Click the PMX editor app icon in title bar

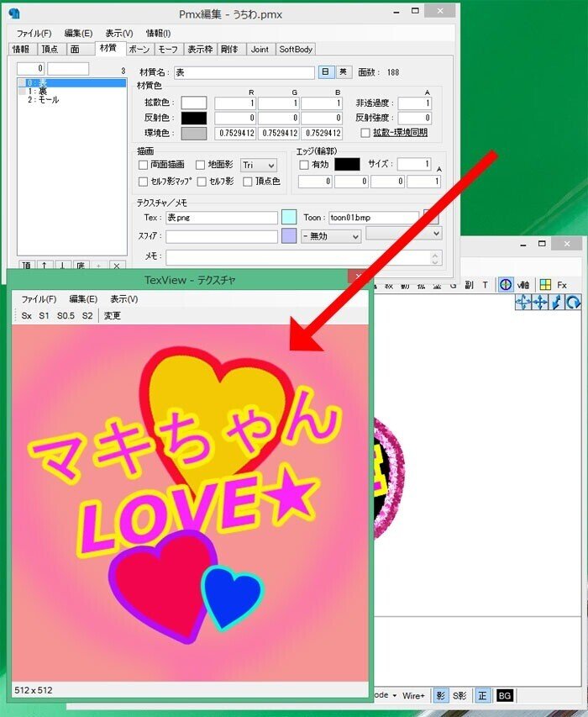tap(14, 14)
